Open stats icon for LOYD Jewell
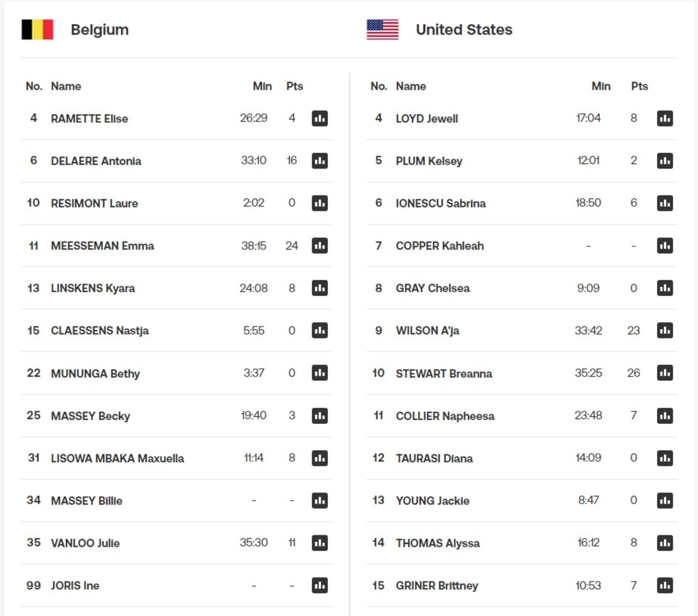Screen dimensions: 698x616 point(665,118)
